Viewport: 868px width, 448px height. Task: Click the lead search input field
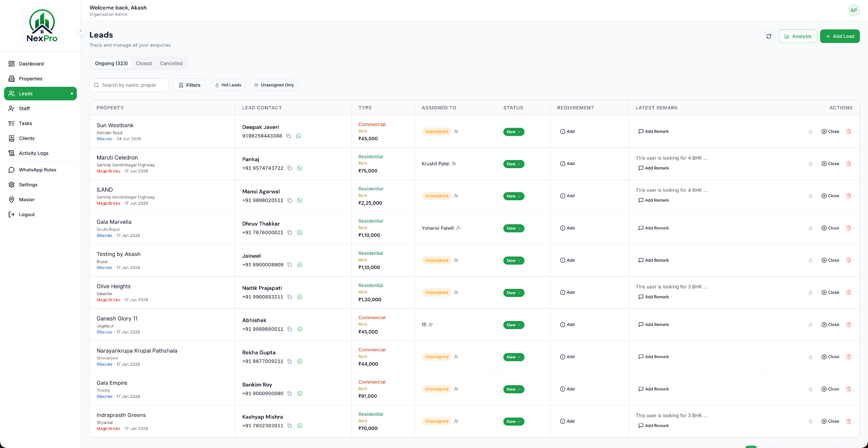pyautogui.click(x=129, y=85)
